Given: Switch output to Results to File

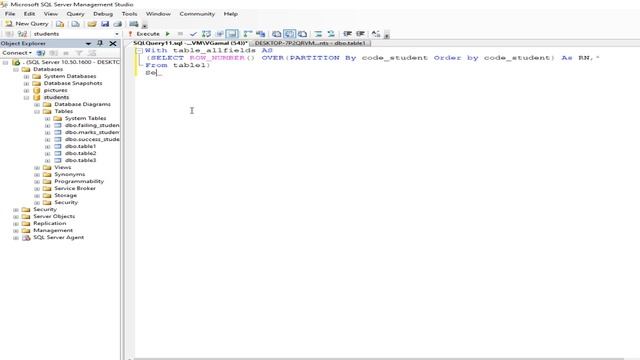Looking at the screenshot, I should (x=302, y=34).
